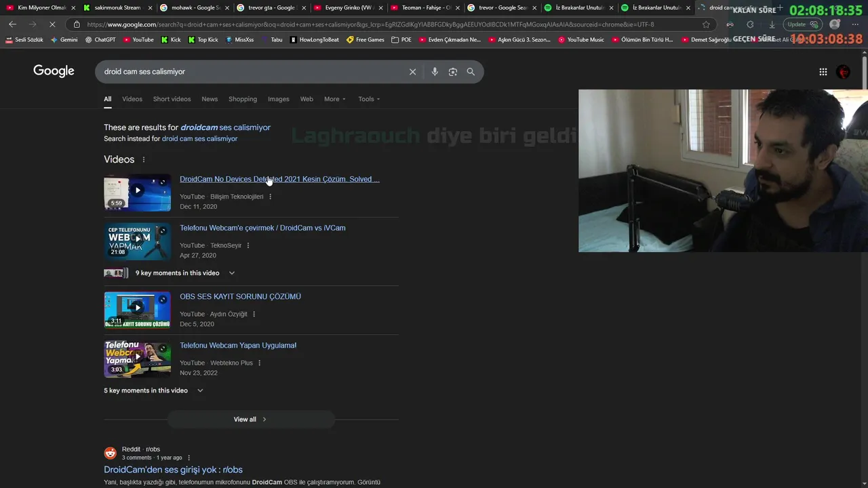Open options for TeknoSeyir video result
Image resolution: width=868 pixels, height=488 pixels.
pyautogui.click(x=248, y=245)
